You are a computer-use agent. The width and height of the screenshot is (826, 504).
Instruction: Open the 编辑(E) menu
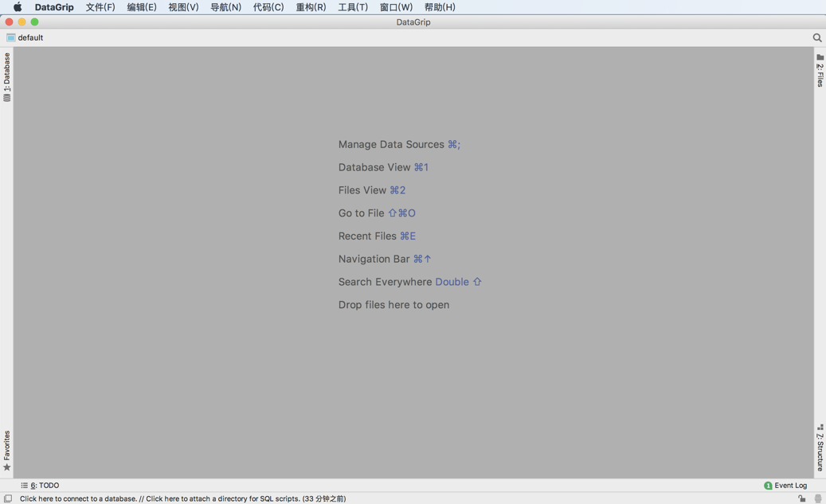click(142, 7)
